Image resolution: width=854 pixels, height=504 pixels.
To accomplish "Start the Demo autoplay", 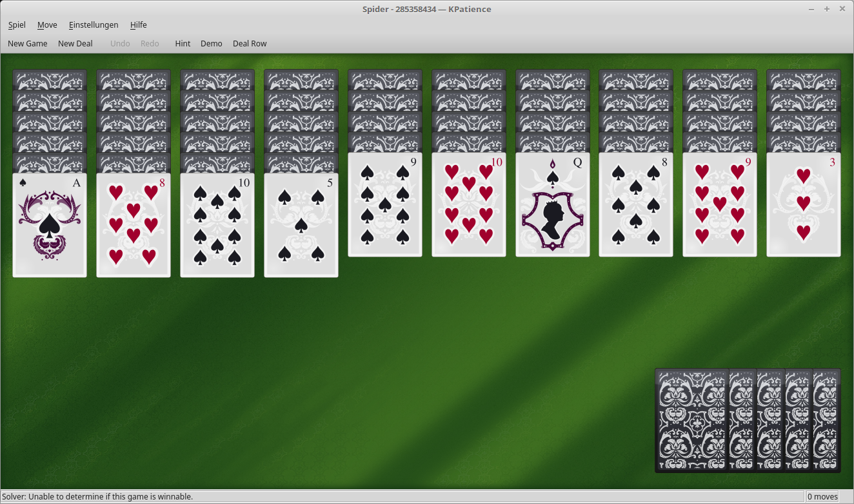I will [212, 44].
